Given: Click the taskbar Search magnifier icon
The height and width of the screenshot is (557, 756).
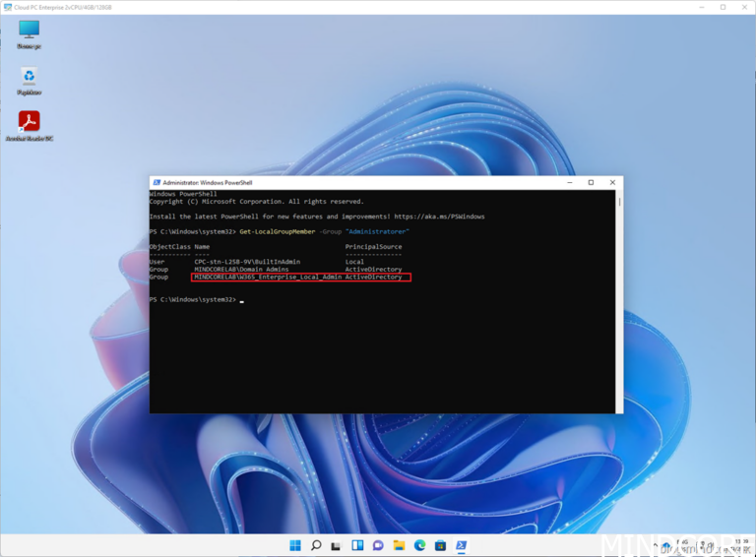Looking at the screenshot, I should click(x=316, y=545).
